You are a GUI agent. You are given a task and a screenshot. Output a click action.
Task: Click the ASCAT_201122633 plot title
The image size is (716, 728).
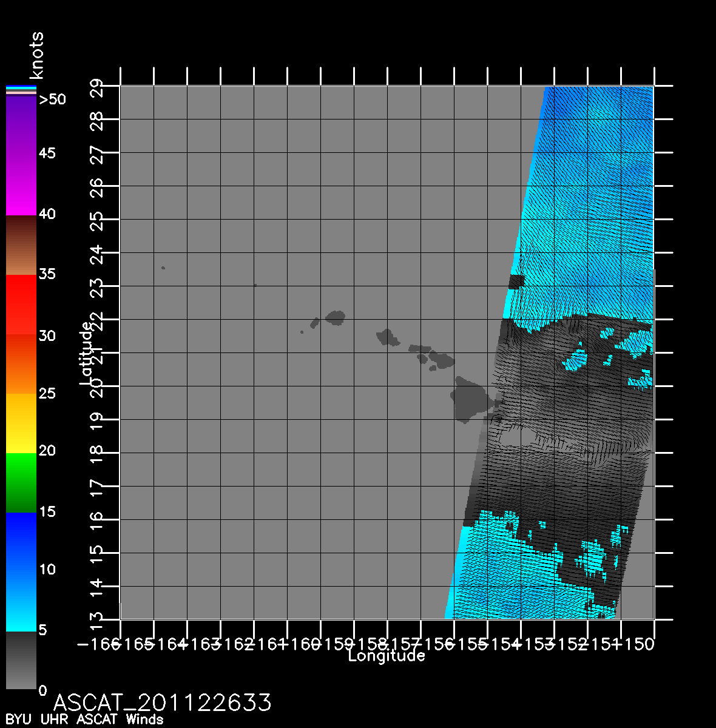coord(163,703)
